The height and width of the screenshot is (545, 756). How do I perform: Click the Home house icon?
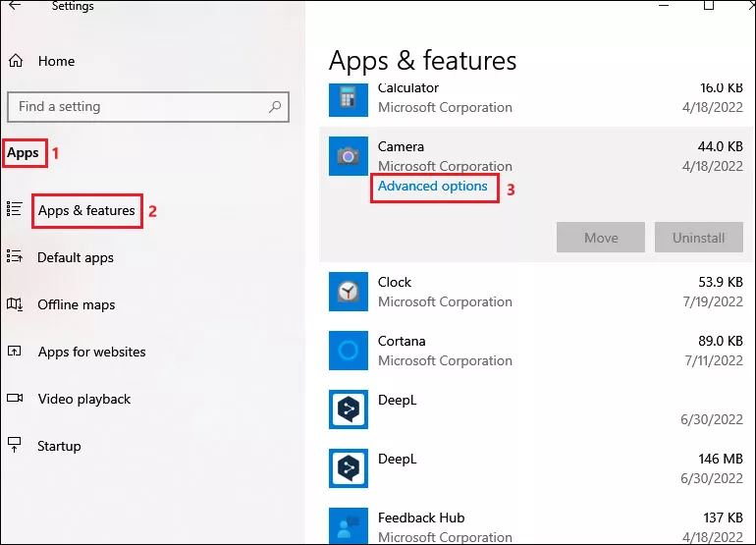16,61
